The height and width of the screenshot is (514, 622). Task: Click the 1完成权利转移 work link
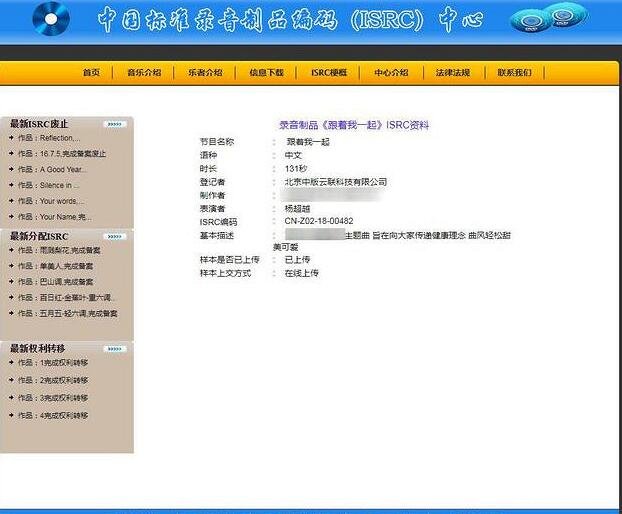pos(64,364)
